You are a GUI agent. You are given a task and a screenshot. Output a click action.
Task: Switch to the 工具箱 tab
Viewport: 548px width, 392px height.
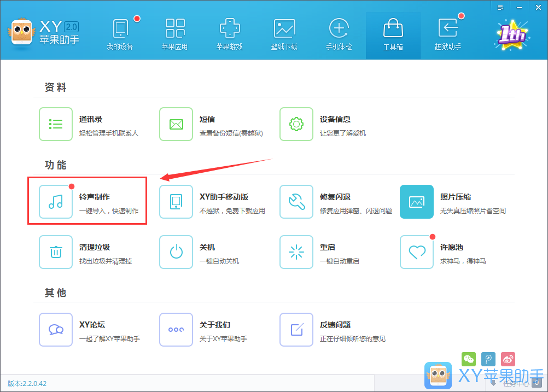point(393,33)
